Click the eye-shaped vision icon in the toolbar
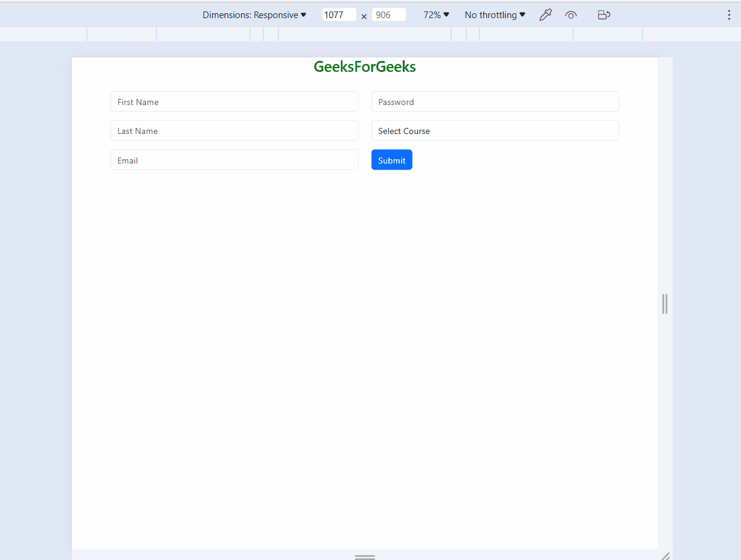 coord(571,15)
